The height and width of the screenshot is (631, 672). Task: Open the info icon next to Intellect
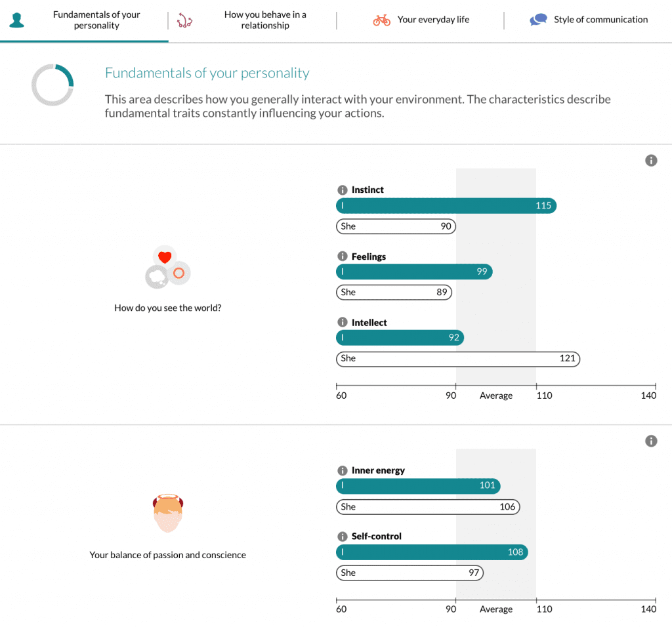tap(342, 323)
